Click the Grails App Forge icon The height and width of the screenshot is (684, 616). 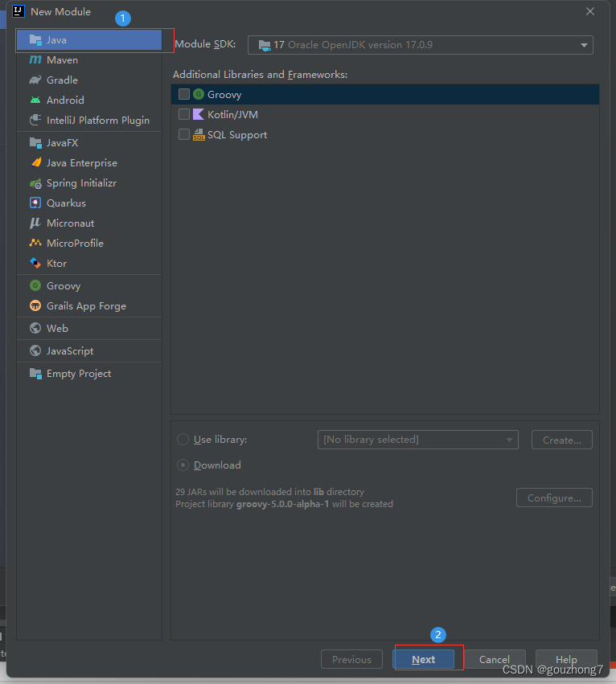pos(35,305)
